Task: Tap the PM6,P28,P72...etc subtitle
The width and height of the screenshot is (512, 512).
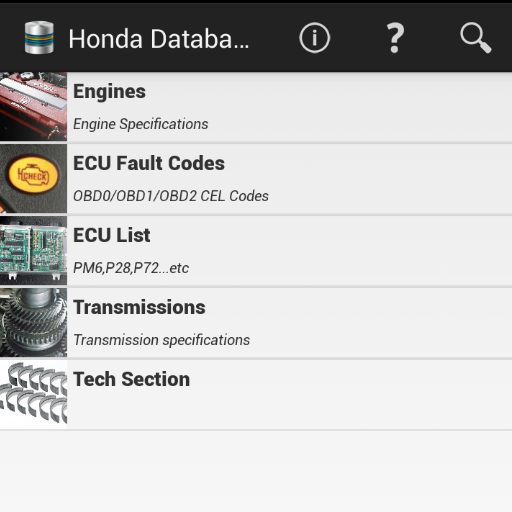Action: pyautogui.click(x=131, y=268)
